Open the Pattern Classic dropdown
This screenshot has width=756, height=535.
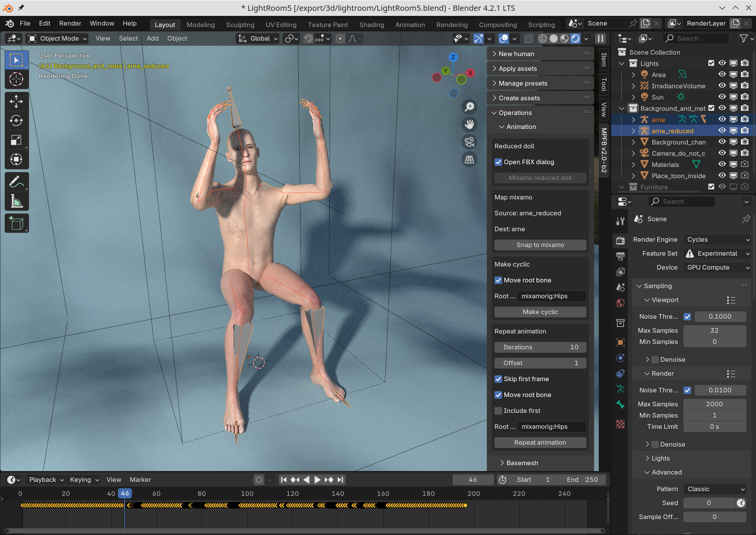tap(715, 489)
